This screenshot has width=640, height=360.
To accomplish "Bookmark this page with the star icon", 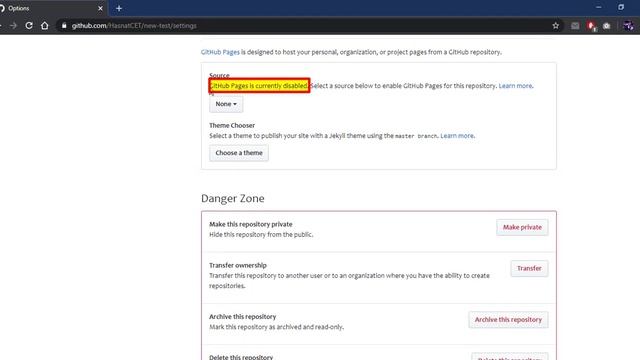I will point(556,25).
